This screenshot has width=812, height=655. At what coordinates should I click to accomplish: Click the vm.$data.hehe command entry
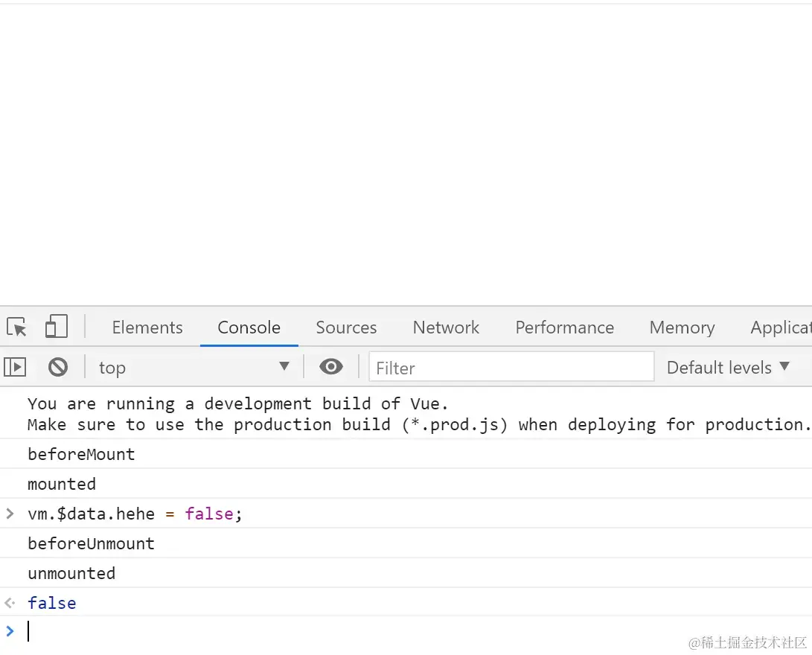135,514
